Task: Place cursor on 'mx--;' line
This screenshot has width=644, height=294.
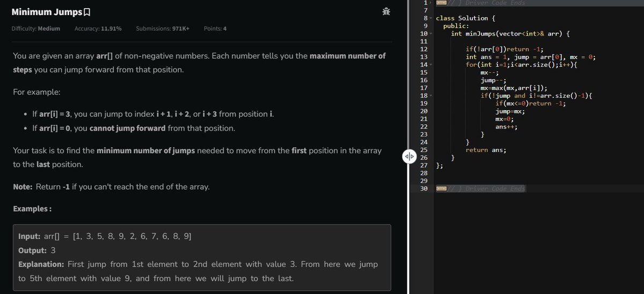Action: pyautogui.click(x=489, y=73)
